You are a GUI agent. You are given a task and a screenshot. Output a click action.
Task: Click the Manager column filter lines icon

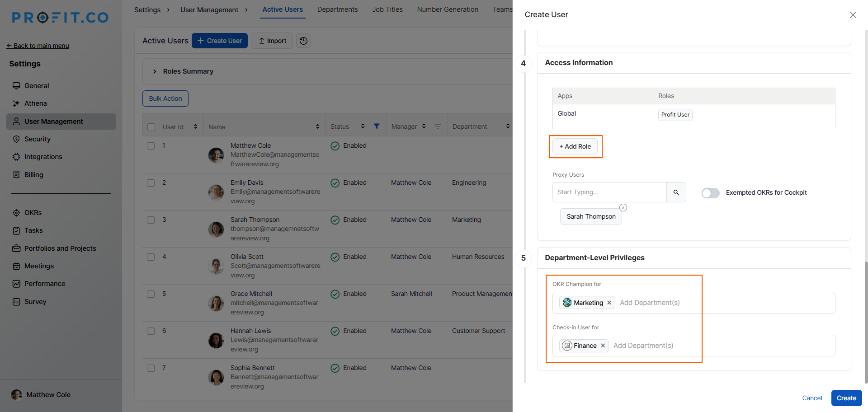coord(437,126)
